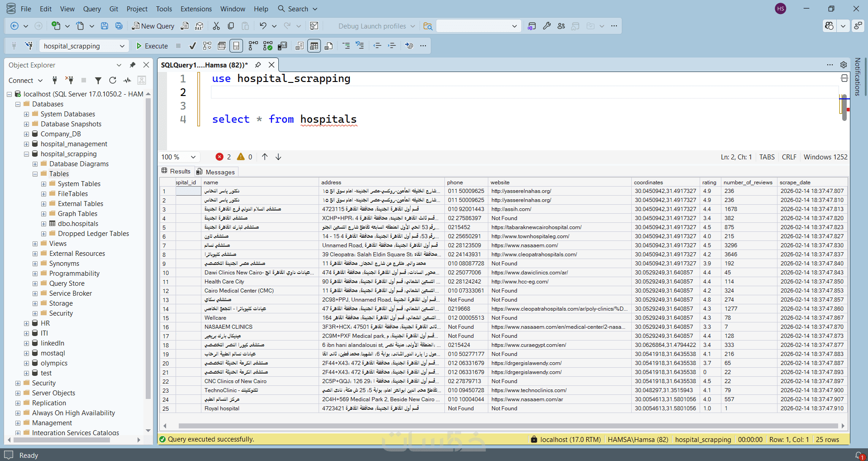Click the Execute query button

click(x=152, y=46)
